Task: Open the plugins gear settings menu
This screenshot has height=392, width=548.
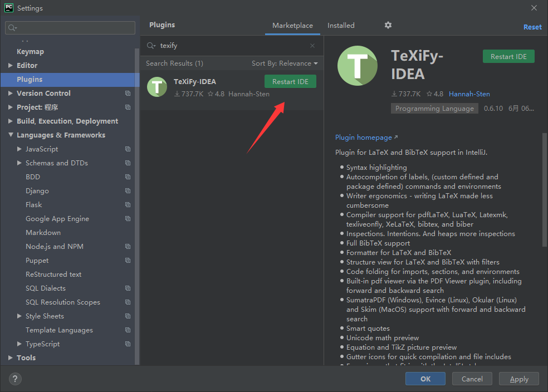Action: click(388, 25)
